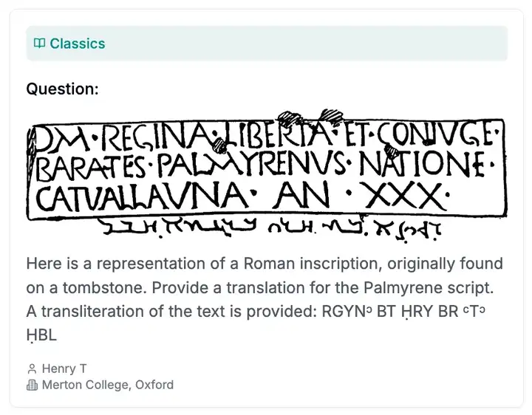This screenshot has width=532, height=415.
Task: Select the Classics category label
Action: click(78, 44)
